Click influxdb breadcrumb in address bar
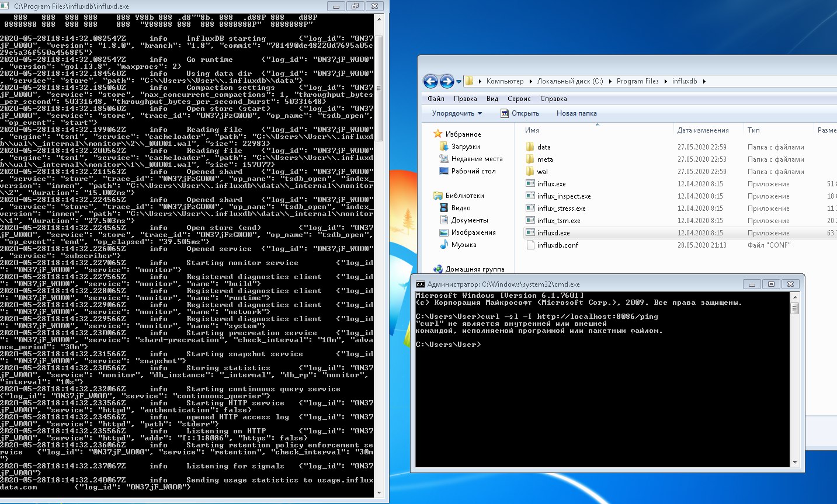The height and width of the screenshot is (504, 837). 685,81
